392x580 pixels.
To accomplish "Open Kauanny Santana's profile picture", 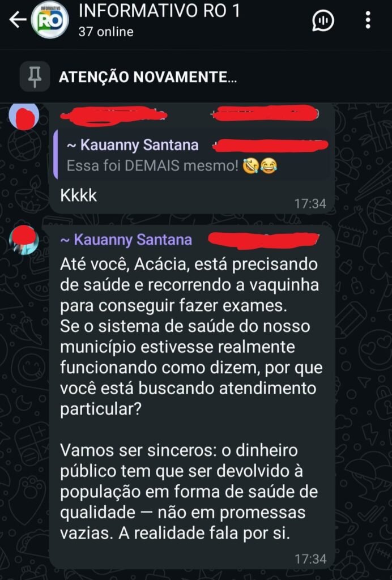I will click(24, 240).
